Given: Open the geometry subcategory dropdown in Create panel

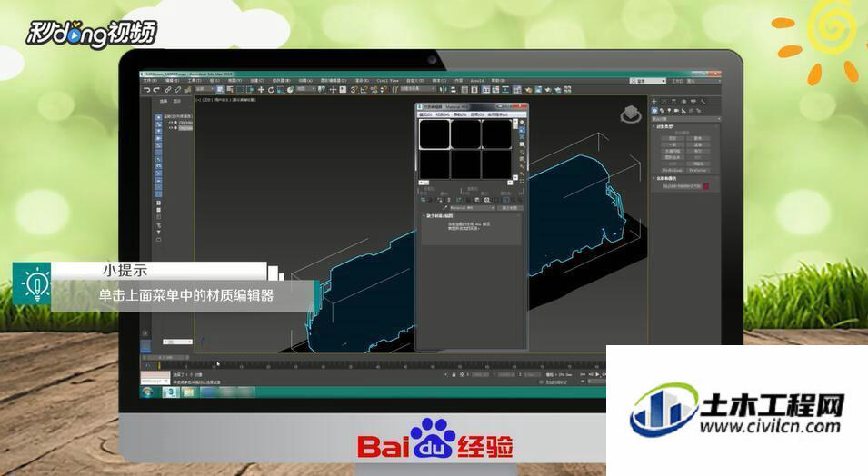Looking at the screenshot, I should tap(686, 119).
